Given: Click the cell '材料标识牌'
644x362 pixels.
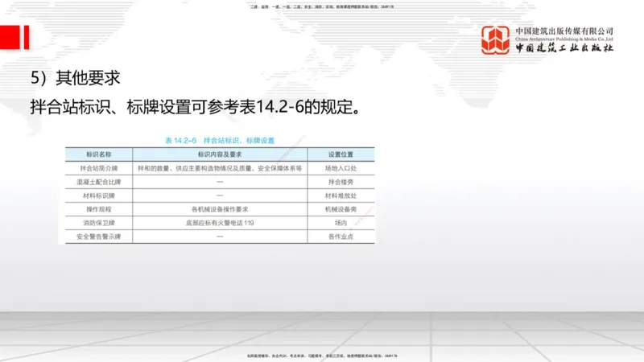Looking at the screenshot, I should click(98, 195).
